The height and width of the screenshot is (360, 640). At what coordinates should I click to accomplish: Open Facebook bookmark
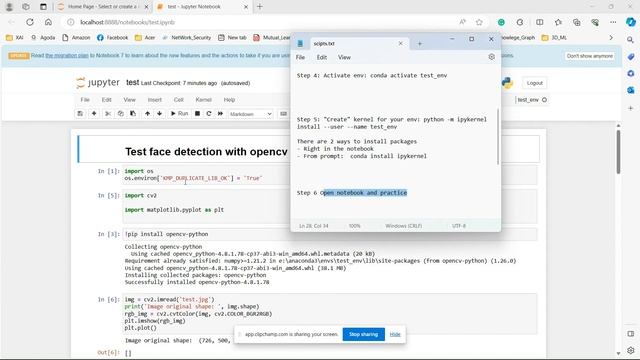coord(113,38)
